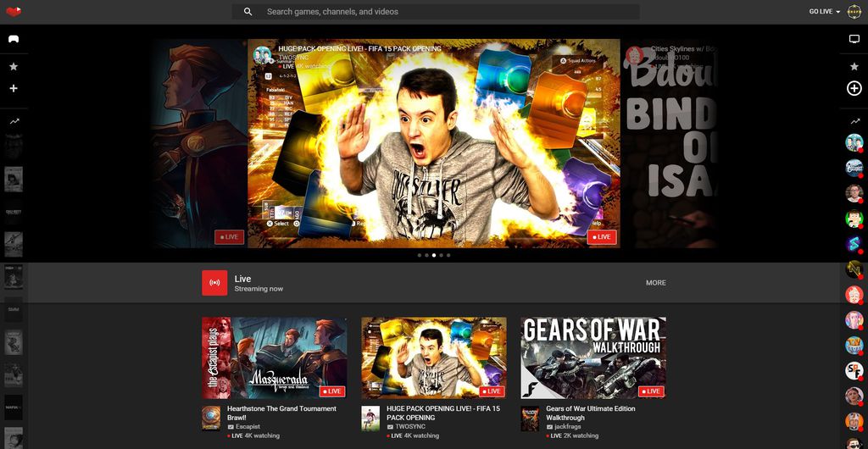The width and height of the screenshot is (868, 449).
Task: Open the glasses-wearing man channel avatar in sidebar
Action: (x=854, y=193)
